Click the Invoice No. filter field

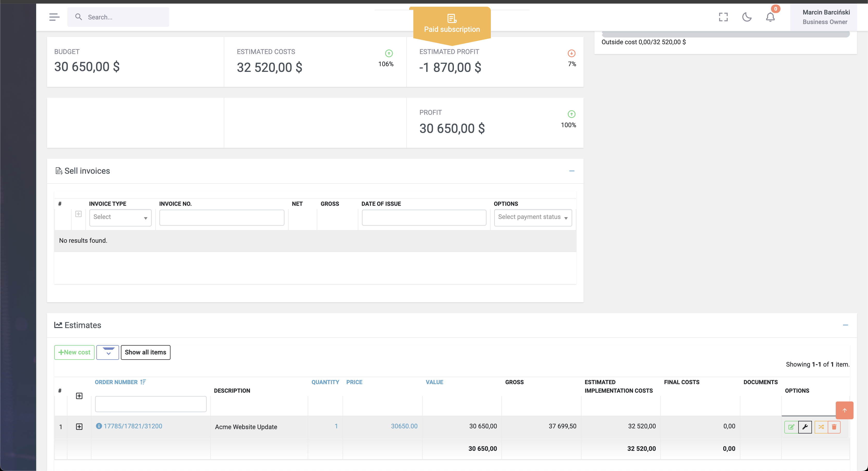pyautogui.click(x=222, y=217)
